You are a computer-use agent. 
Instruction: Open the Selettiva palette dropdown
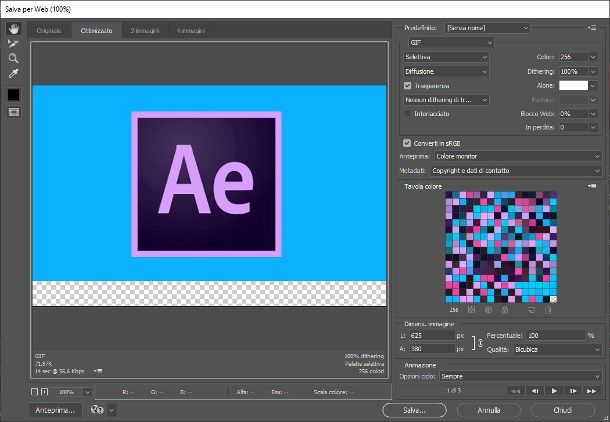pyautogui.click(x=446, y=57)
